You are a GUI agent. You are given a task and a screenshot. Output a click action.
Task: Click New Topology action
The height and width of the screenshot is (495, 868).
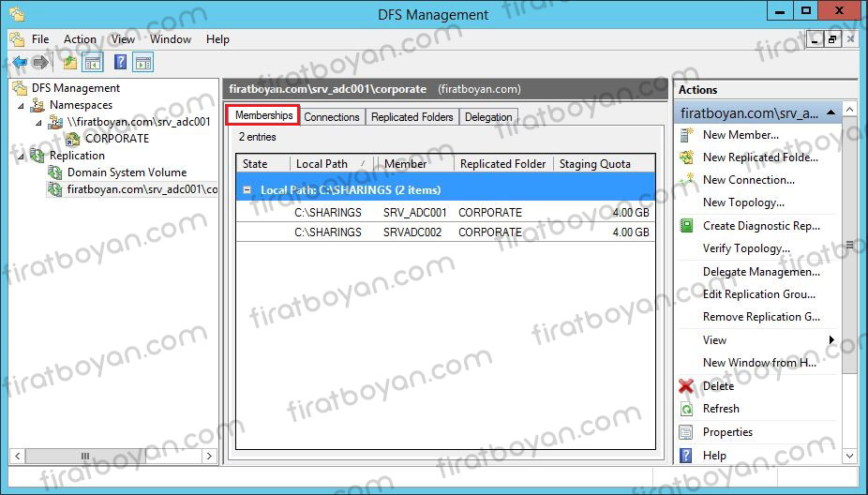coord(743,202)
